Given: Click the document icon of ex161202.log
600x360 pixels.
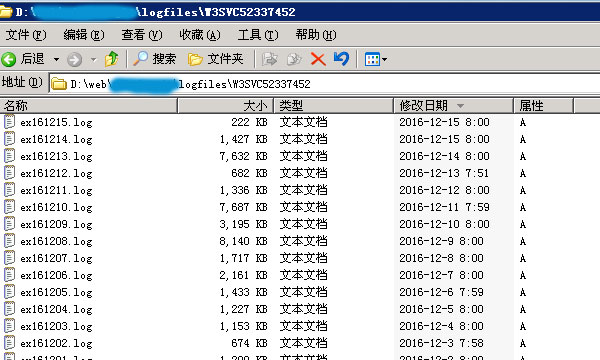Looking at the screenshot, I should [x=10, y=342].
